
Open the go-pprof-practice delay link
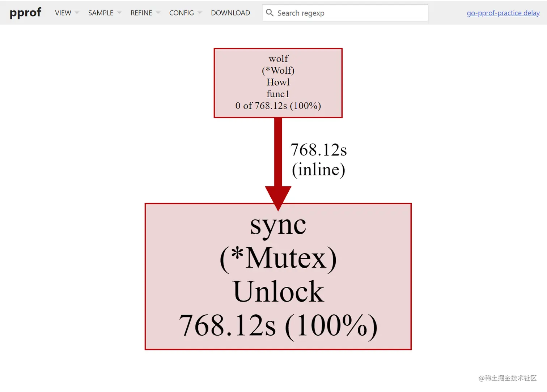pyautogui.click(x=503, y=13)
